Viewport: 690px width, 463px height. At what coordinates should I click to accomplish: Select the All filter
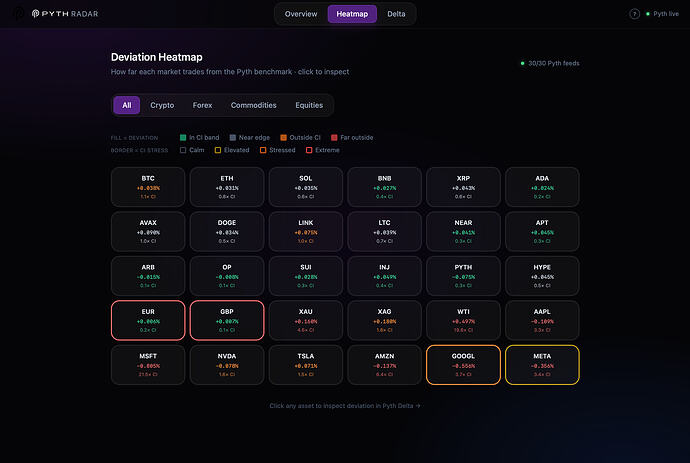coord(127,105)
